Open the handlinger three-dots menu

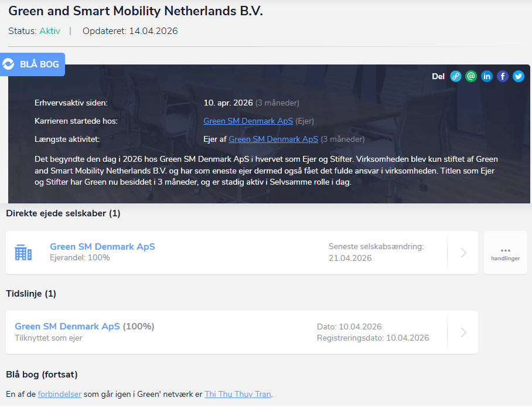pos(506,253)
